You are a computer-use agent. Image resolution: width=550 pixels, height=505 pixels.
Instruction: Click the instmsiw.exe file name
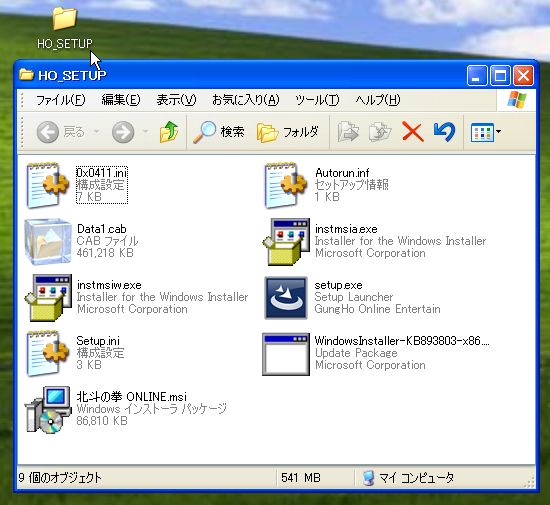[109, 285]
